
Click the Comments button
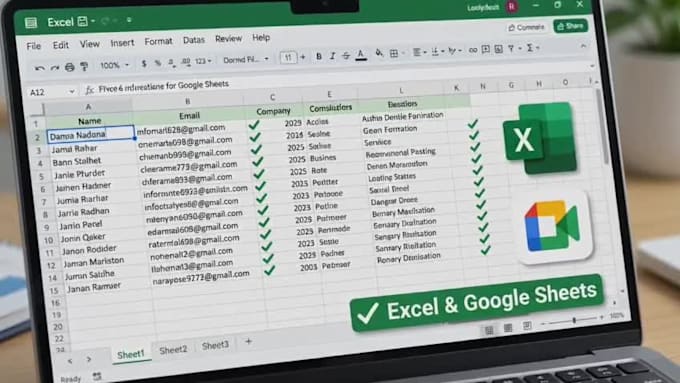click(x=526, y=27)
